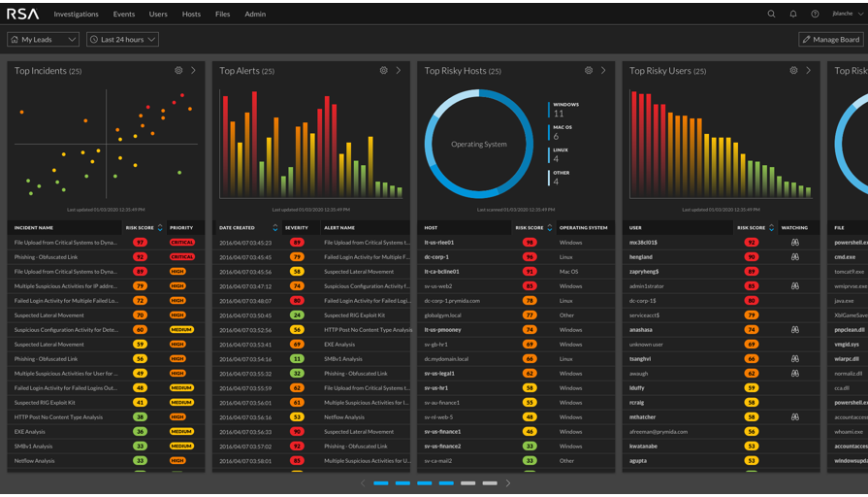Open Top Incidents settings gear
The image size is (868, 497).
tap(178, 70)
